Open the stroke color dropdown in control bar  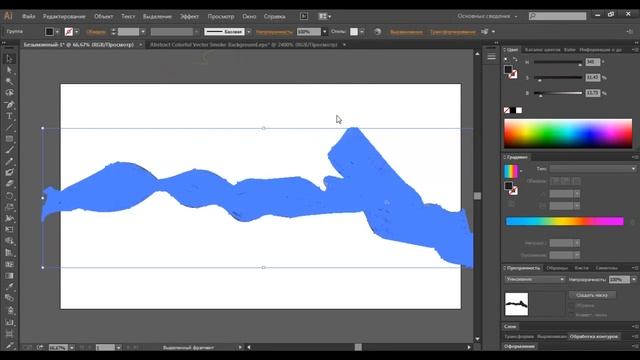tap(77, 32)
